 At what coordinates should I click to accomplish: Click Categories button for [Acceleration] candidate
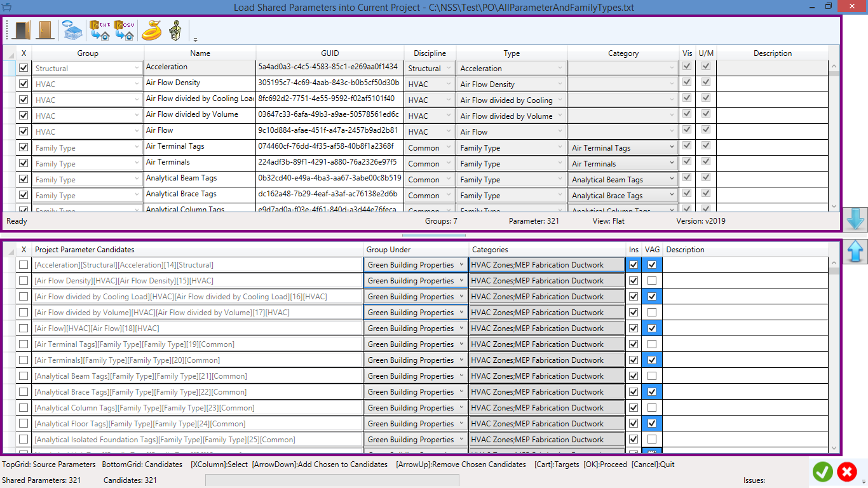pyautogui.click(x=547, y=264)
